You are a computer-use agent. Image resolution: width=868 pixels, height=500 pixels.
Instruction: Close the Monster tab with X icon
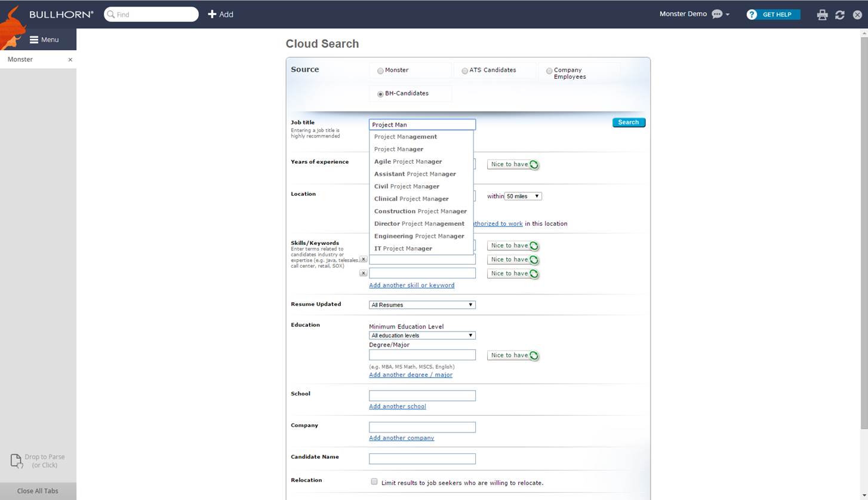pyautogui.click(x=70, y=60)
